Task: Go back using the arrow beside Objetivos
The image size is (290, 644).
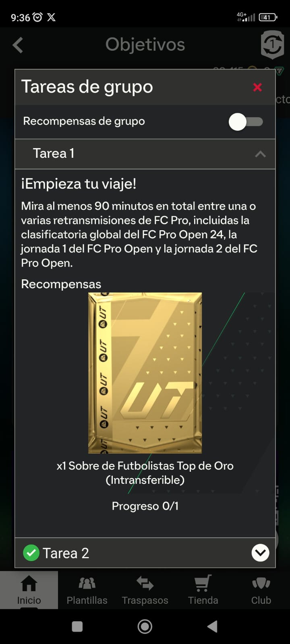Action: tap(18, 45)
